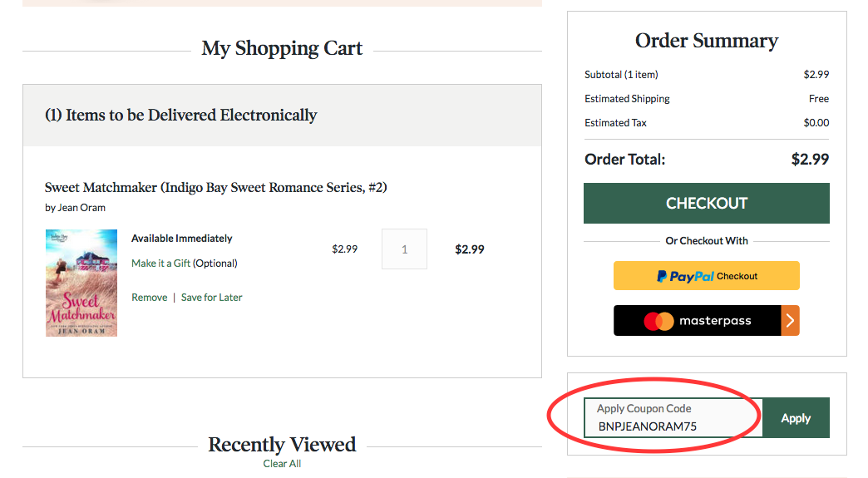Viewport: 868px width, 478px height.
Task: Click the Recently Viewed heading
Action: [282, 444]
